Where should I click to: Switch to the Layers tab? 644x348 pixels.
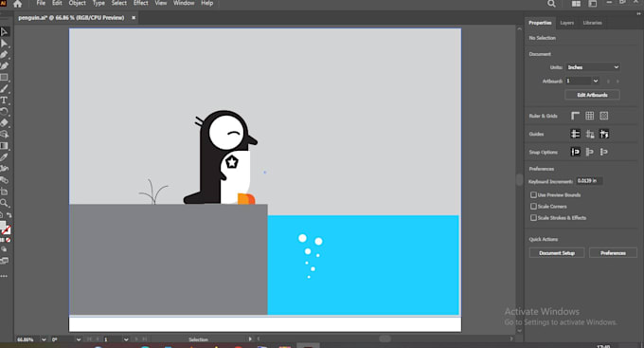566,23
